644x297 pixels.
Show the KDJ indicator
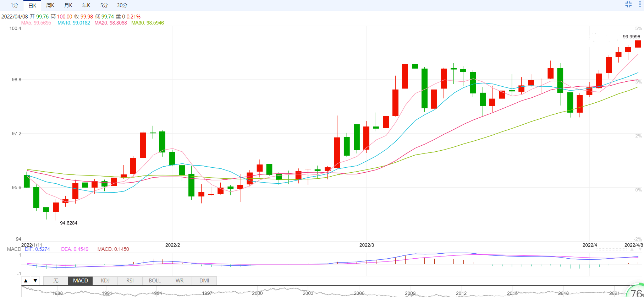click(105, 281)
